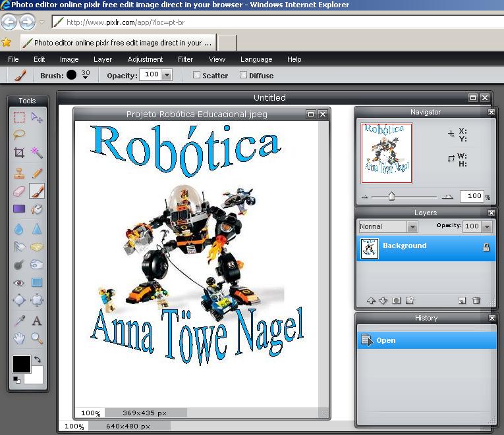Enable the Scatter checkbox
The image size is (504, 435).
click(x=196, y=75)
